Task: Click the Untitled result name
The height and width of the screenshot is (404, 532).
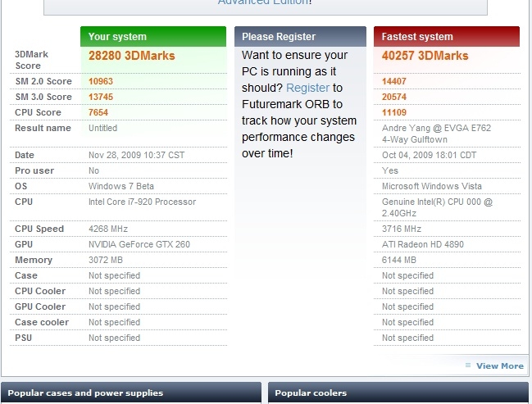Action: [102, 128]
